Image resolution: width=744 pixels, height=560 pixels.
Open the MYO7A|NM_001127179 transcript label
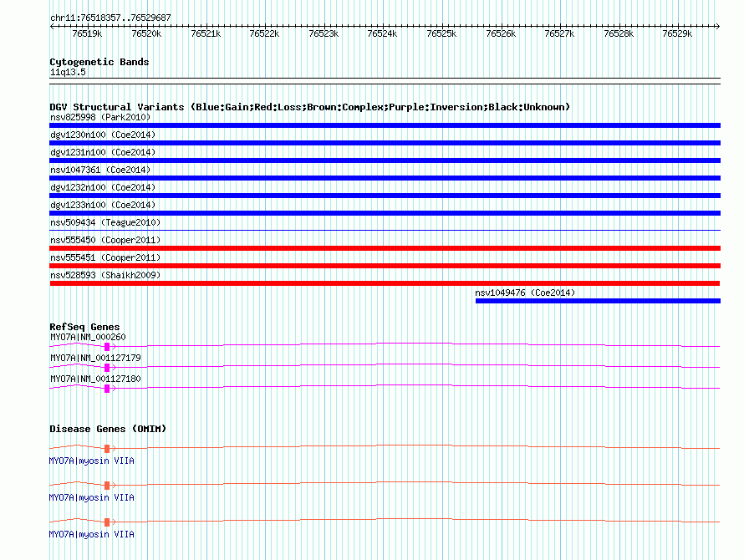point(96,358)
